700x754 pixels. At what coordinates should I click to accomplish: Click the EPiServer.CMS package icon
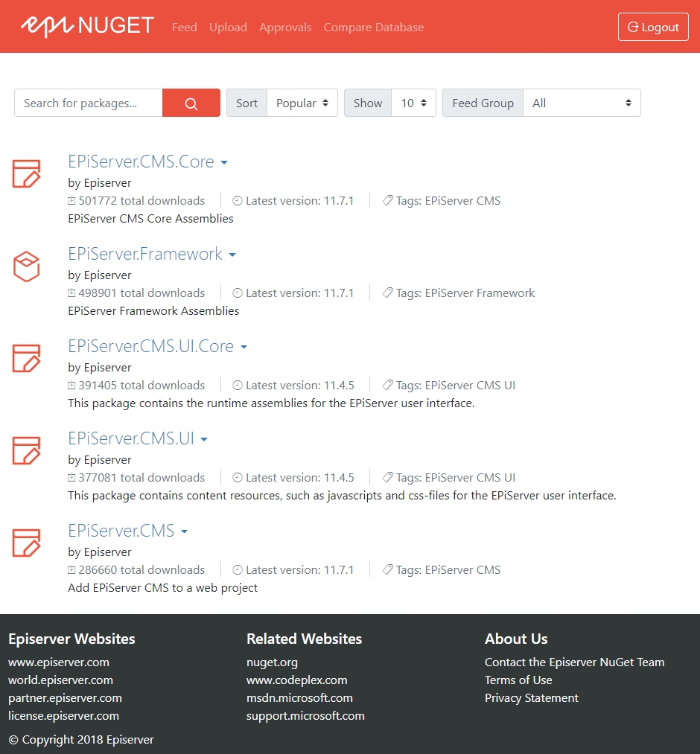[27, 543]
